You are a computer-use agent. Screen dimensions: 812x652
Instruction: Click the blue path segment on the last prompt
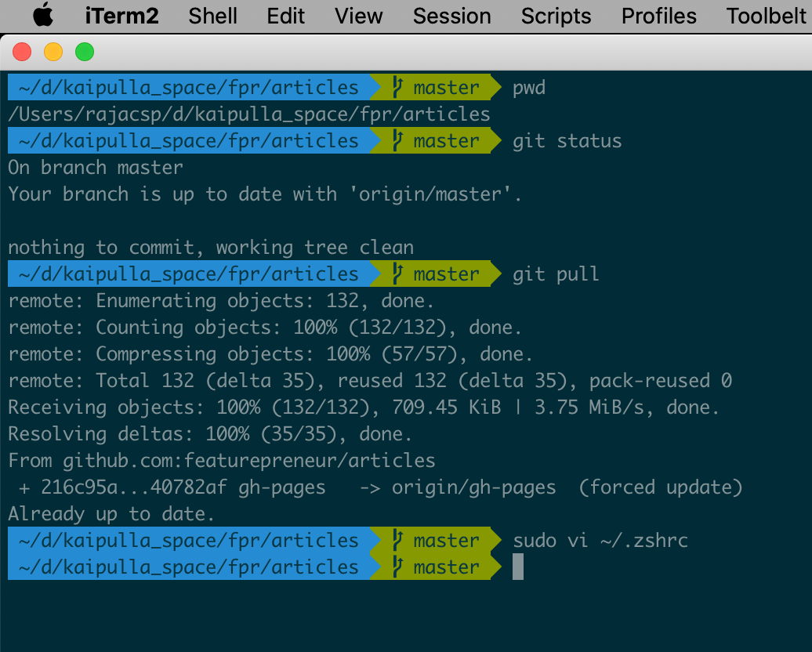pyautogui.click(x=180, y=567)
